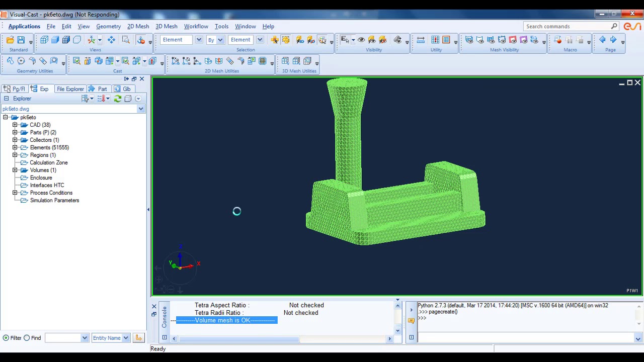Open the Workflow menu
The image size is (644, 362).
[196, 26]
